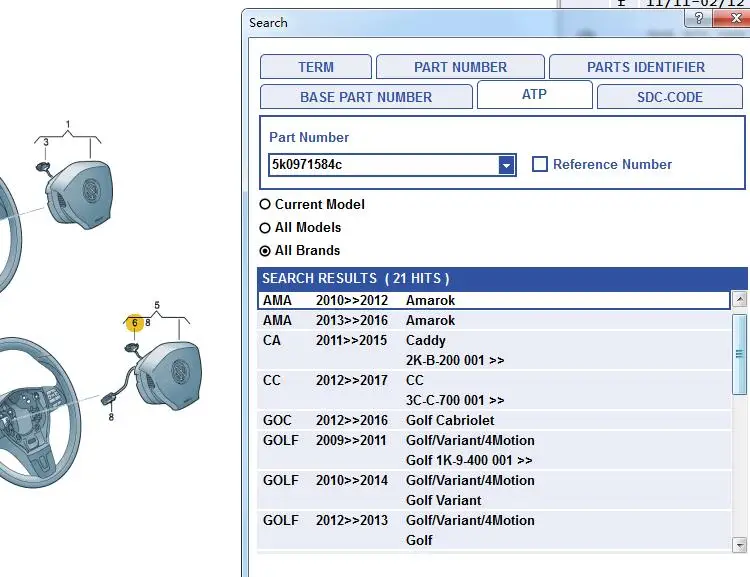Select the AMA 2010>>2012 Amarok result

[x=494, y=300]
